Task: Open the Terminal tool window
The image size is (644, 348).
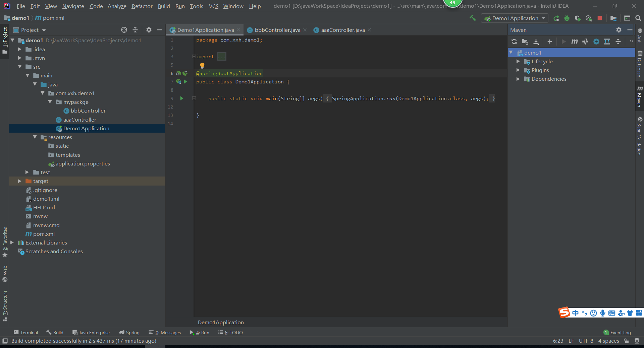Action: tap(26, 333)
